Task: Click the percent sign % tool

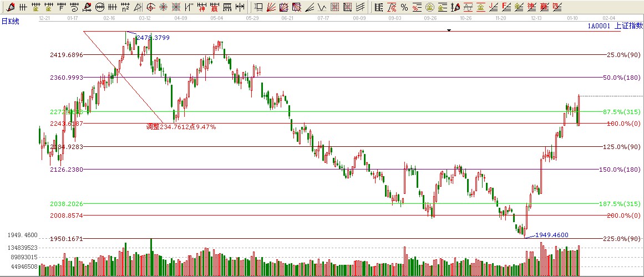Action: (404, 7)
